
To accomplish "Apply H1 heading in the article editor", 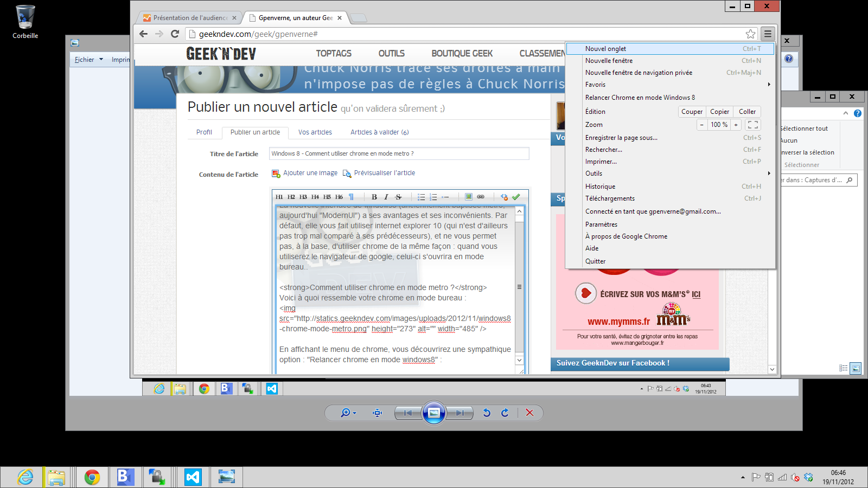I will 279,197.
